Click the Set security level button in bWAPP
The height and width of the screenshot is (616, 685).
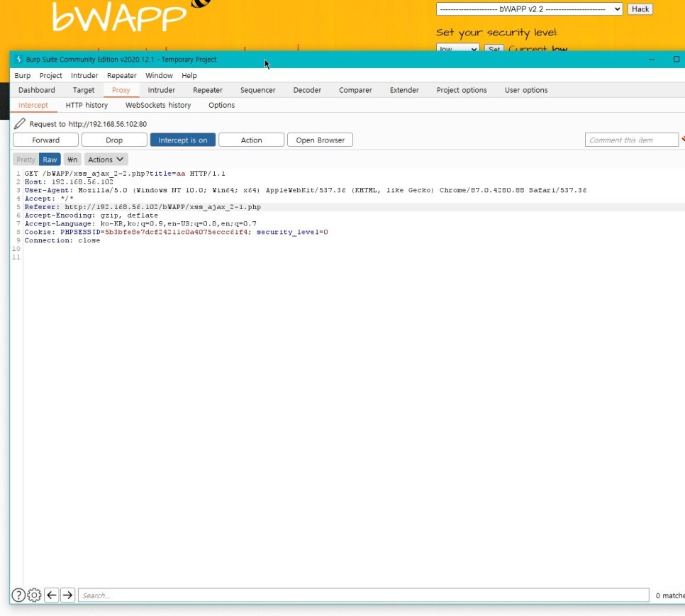pyautogui.click(x=494, y=48)
